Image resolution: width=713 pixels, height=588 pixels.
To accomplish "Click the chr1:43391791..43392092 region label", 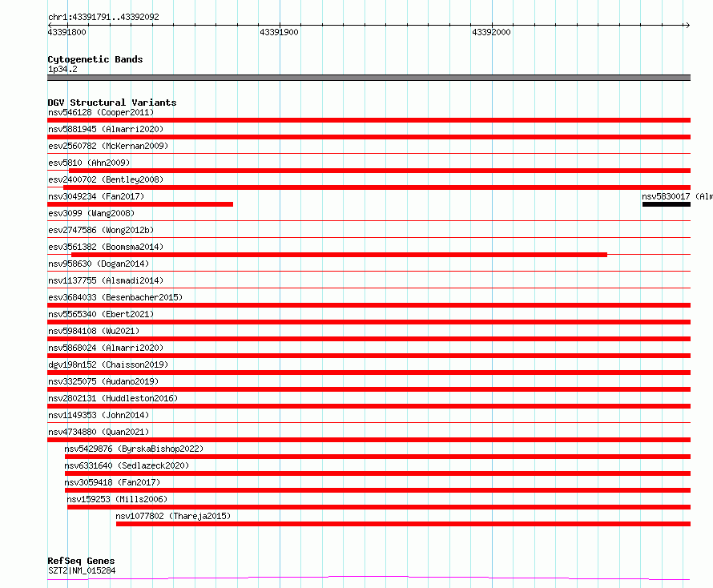I will click(x=103, y=17).
